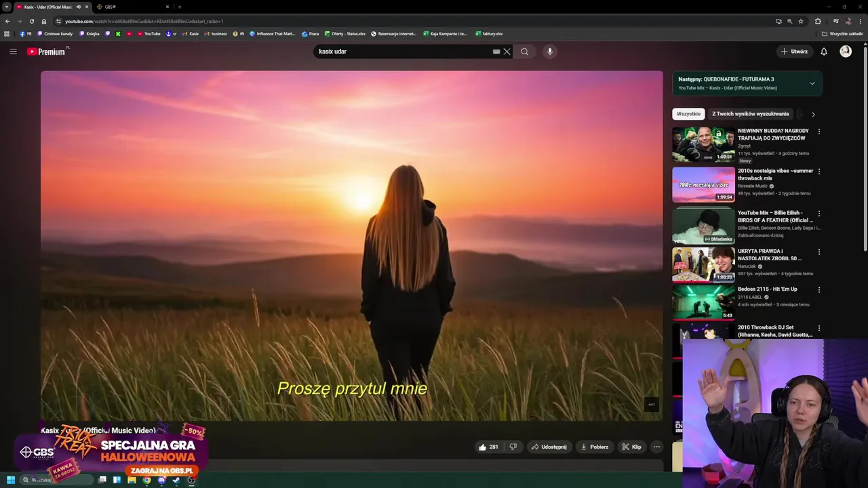Open ZAGRAJ NA GBS.PL banner link
The width and height of the screenshot is (868, 488).
[x=162, y=470]
